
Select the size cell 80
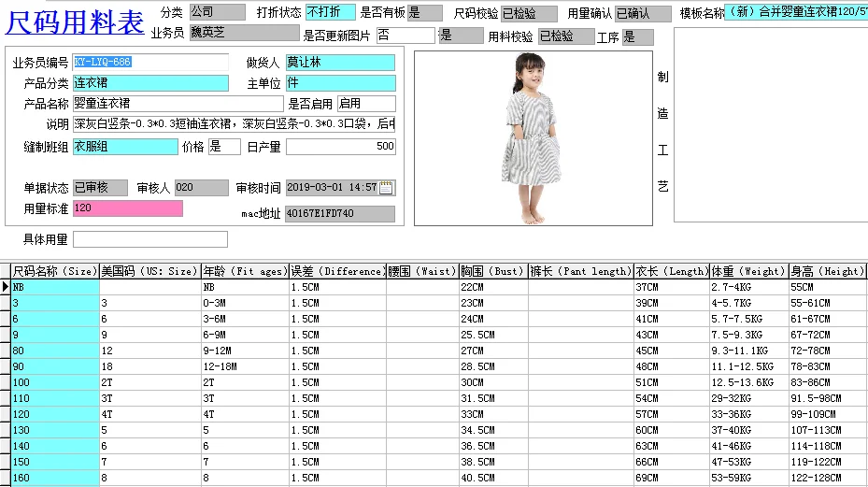pos(55,351)
